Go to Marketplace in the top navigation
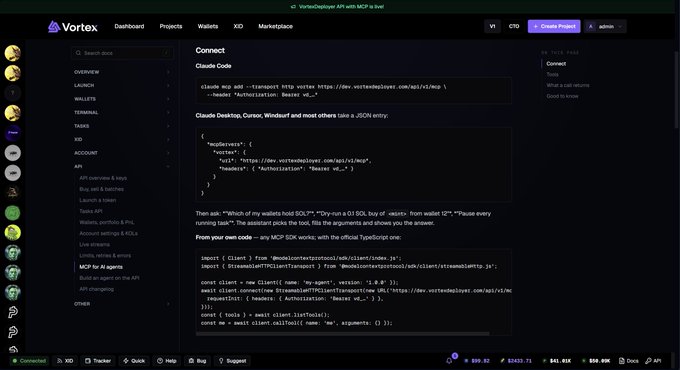The width and height of the screenshot is (680, 370). click(275, 26)
